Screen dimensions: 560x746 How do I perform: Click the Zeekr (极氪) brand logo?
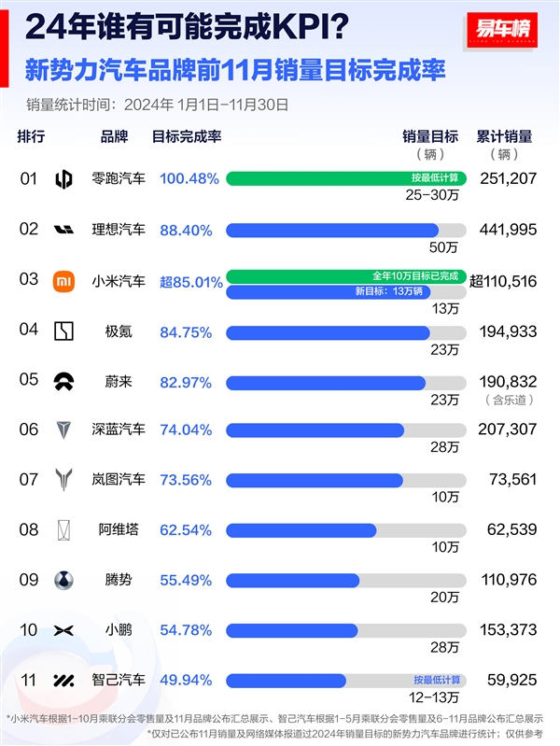click(x=63, y=331)
